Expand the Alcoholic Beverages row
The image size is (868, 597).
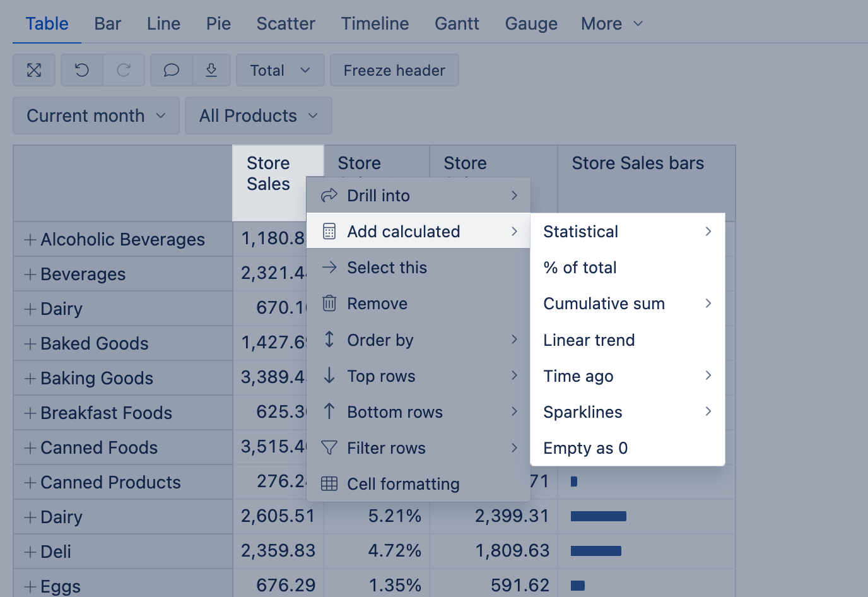30,240
